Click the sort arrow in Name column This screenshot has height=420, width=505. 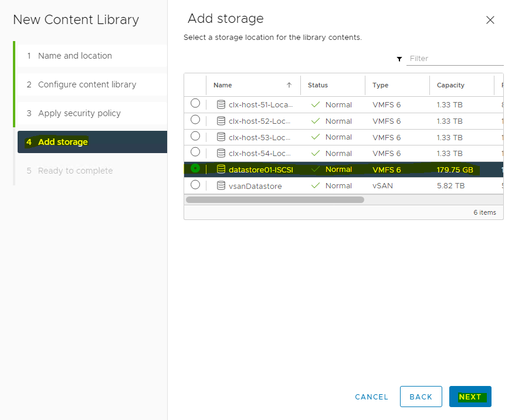click(289, 85)
